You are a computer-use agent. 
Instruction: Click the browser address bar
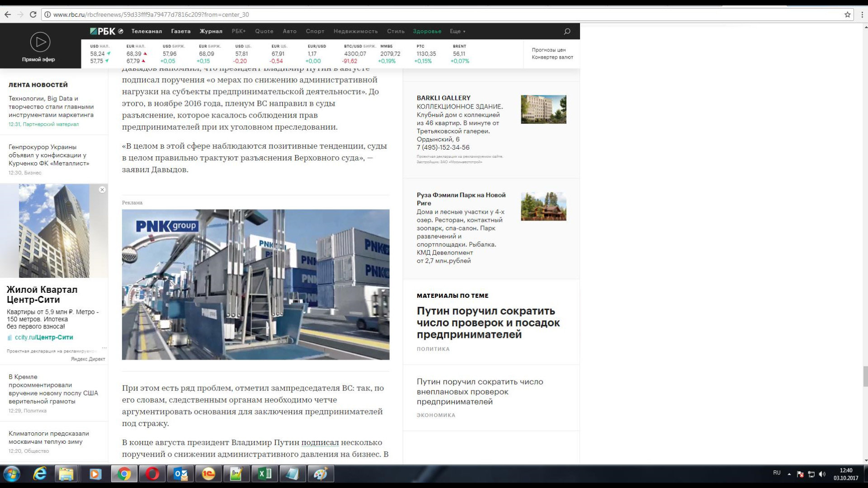[407, 14]
